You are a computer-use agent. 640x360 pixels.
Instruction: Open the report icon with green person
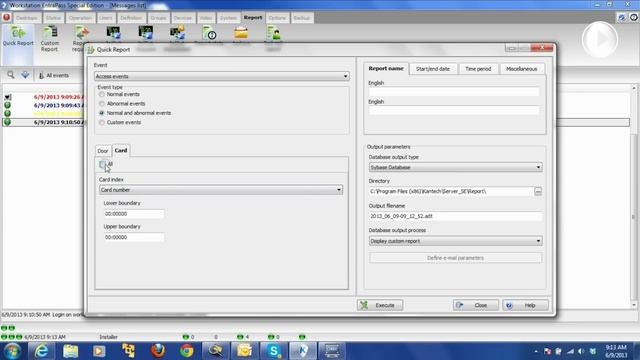273,34
